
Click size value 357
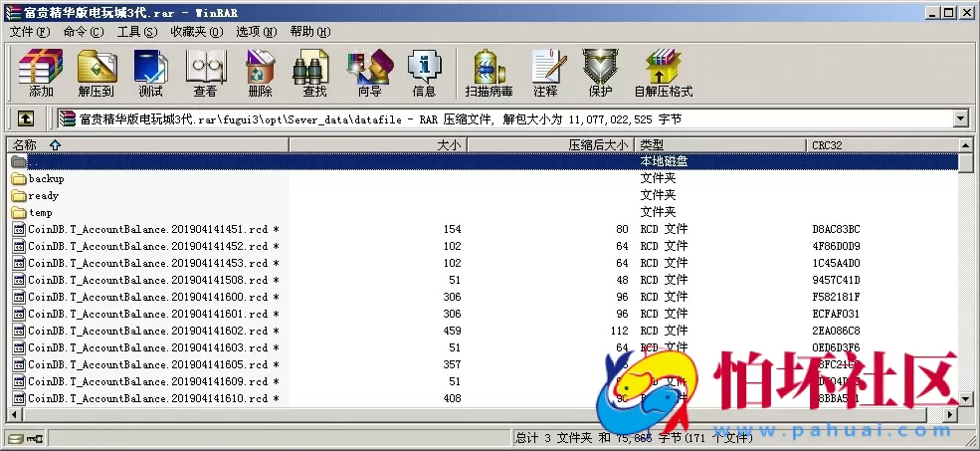pyautogui.click(x=452, y=364)
